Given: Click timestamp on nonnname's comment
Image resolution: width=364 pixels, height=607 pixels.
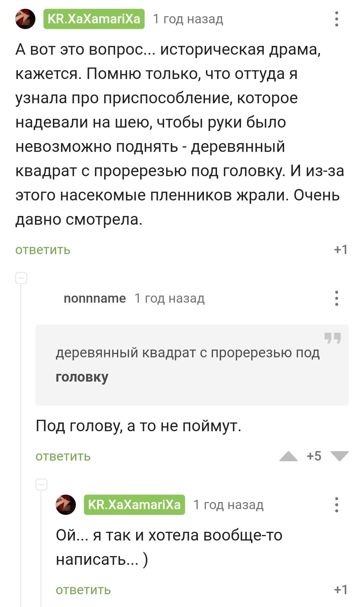Looking at the screenshot, I should click(170, 298).
